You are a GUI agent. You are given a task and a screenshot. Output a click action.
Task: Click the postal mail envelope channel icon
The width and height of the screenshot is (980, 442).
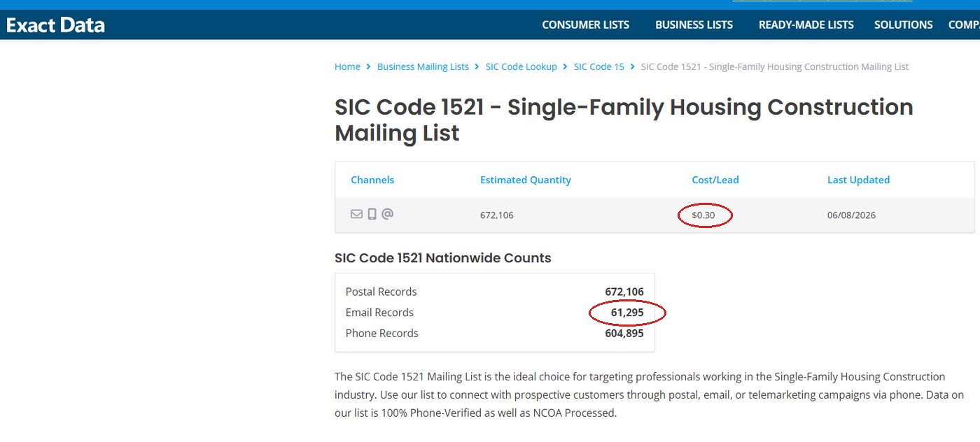[x=356, y=214]
